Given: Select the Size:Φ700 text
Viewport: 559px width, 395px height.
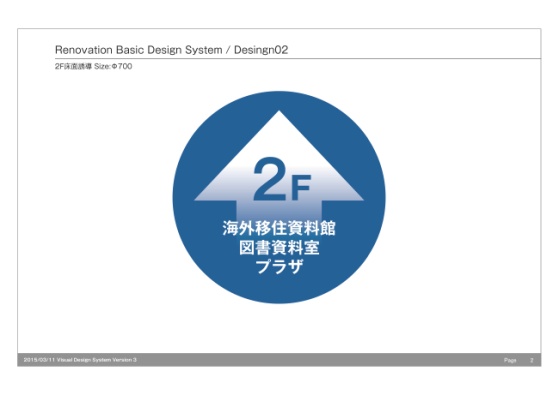Looking at the screenshot, I should [113, 66].
